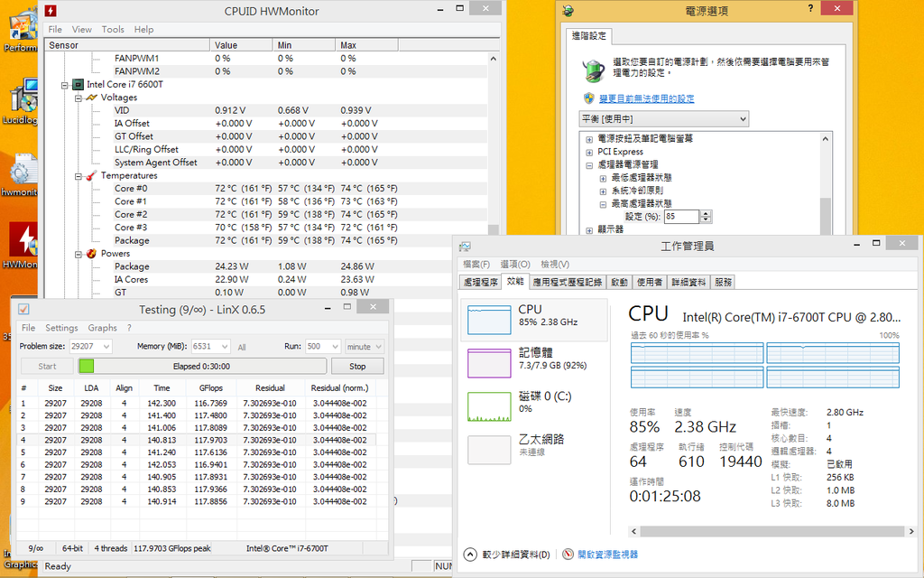Click the fewer details up-arrow icon
Image resolution: width=924 pixels, height=578 pixels.
pos(470,555)
